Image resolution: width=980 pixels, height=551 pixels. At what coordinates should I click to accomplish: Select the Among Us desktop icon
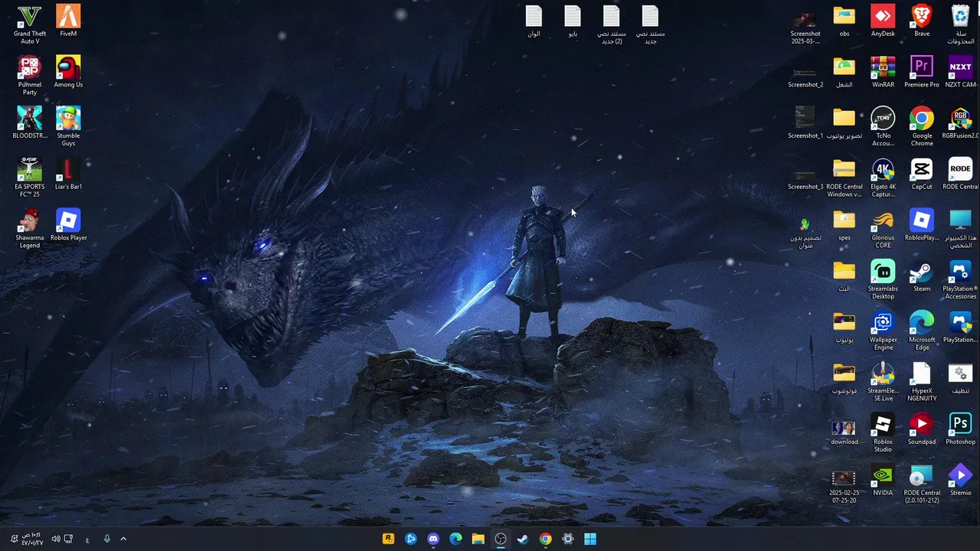pyautogui.click(x=68, y=72)
